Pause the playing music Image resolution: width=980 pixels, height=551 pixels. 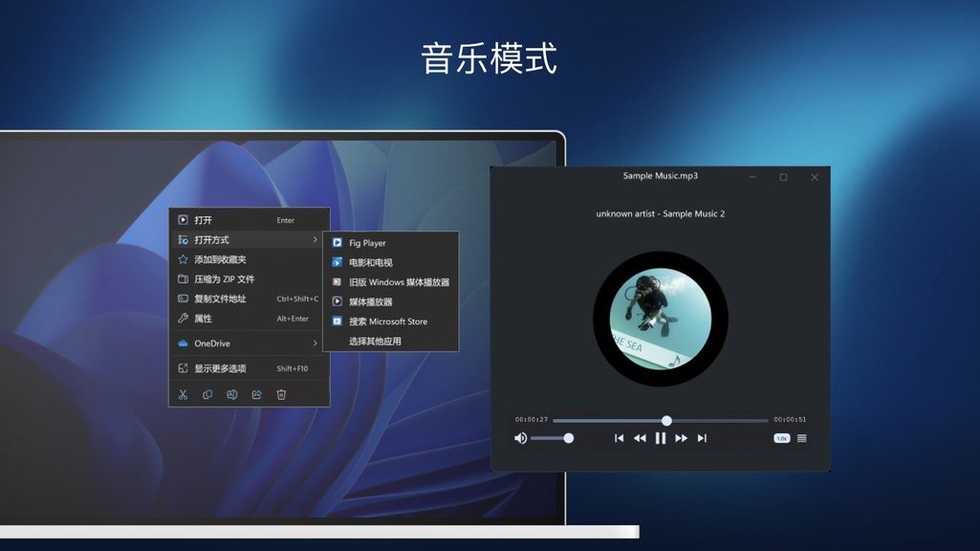[661, 437]
